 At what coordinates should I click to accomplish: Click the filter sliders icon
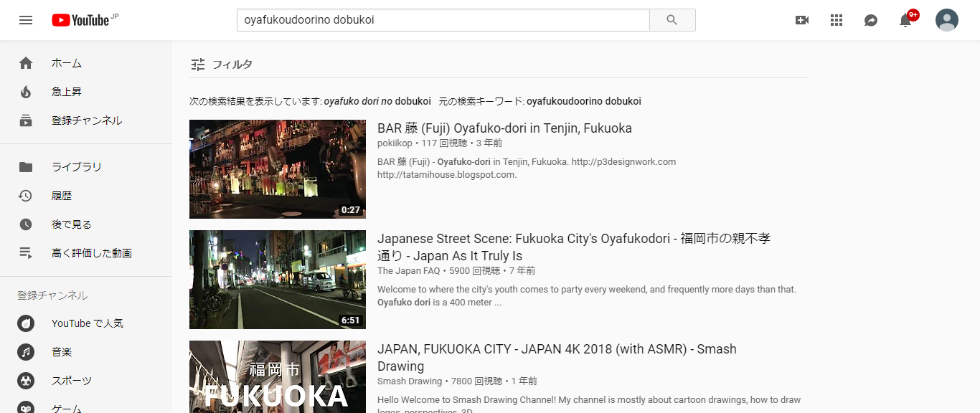click(198, 65)
